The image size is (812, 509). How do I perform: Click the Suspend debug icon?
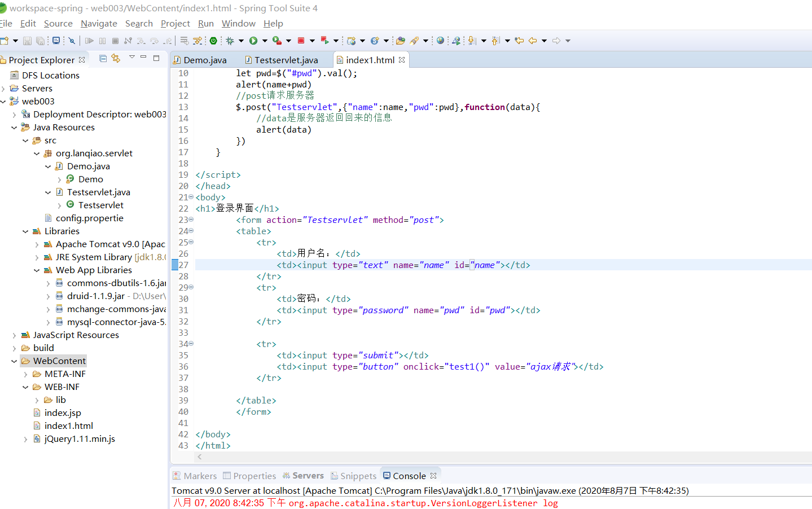pos(102,41)
